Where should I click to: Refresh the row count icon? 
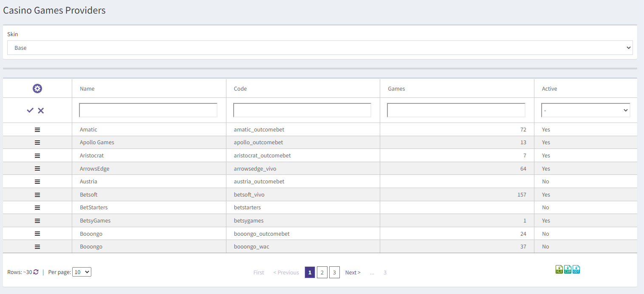point(36,272)
